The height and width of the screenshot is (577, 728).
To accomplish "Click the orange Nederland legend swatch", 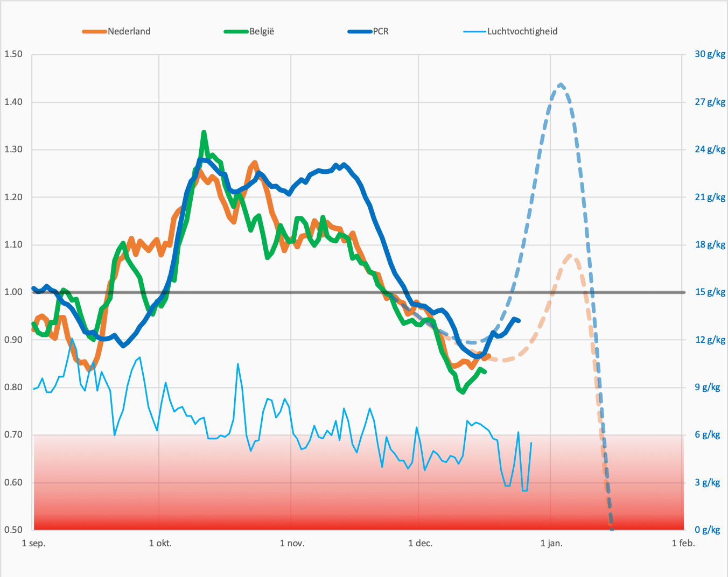I will click(95, 32).
